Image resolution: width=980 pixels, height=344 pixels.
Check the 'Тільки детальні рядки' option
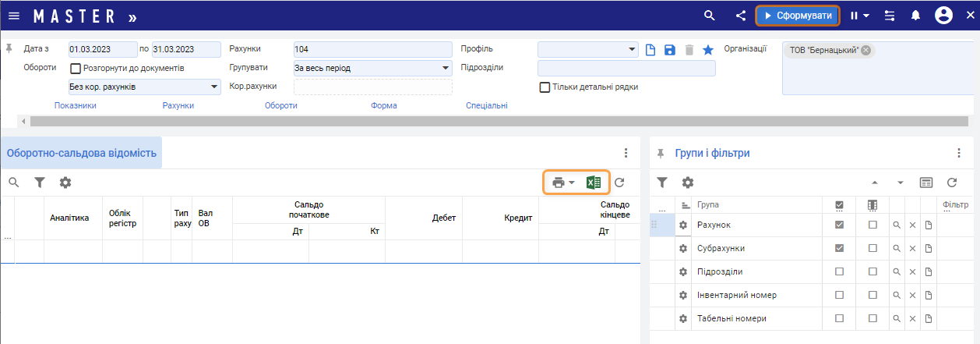tap(545, 87)
